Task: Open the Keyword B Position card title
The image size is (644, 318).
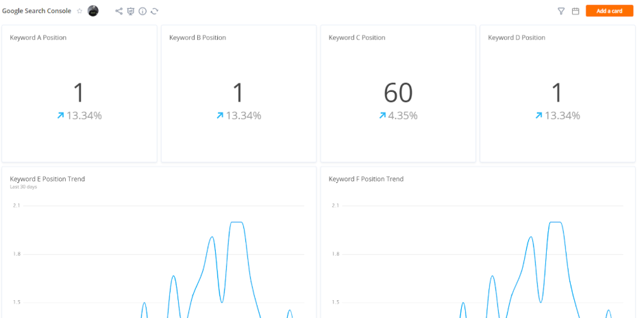Action: click(197, 38)
